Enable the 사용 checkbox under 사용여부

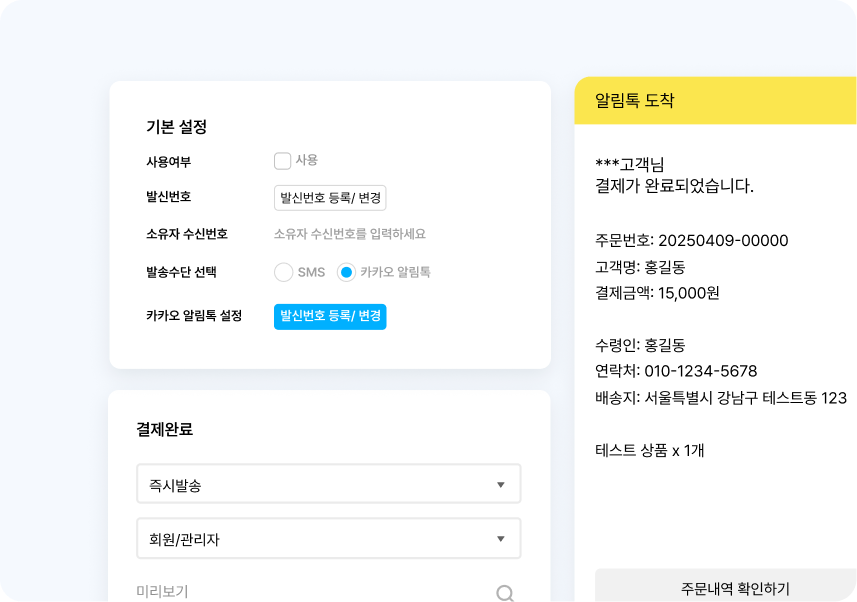pos(280,160)
